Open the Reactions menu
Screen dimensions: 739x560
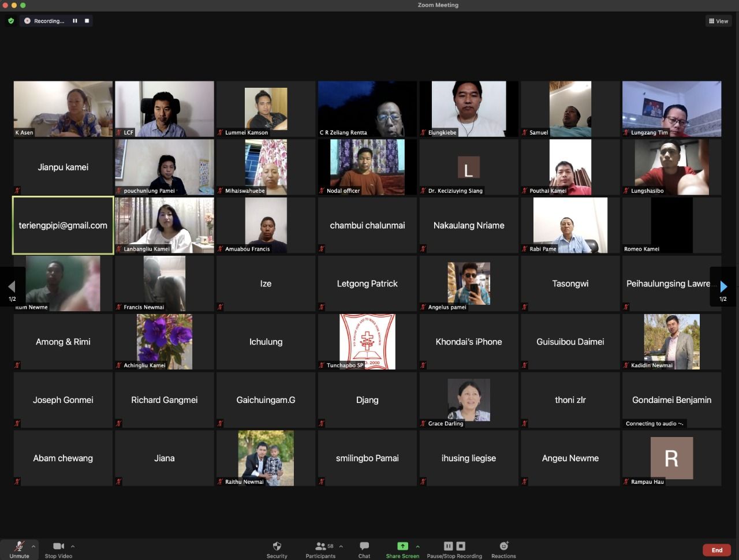[x=503, y=546]
